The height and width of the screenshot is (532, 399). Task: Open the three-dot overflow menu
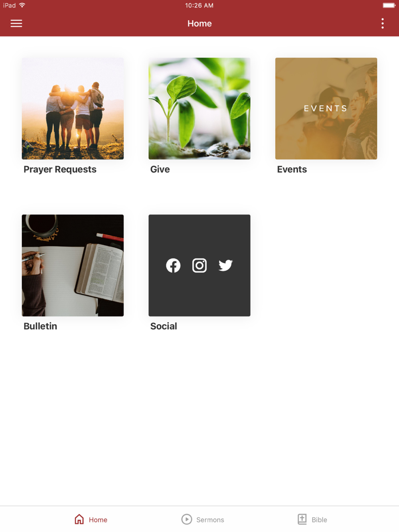click(383, 24)
